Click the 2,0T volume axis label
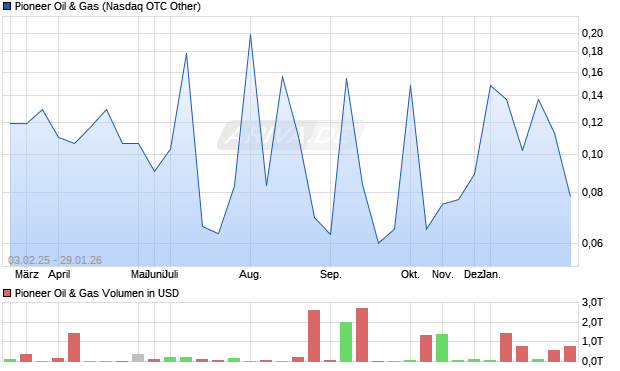 [x=592, y=322]
